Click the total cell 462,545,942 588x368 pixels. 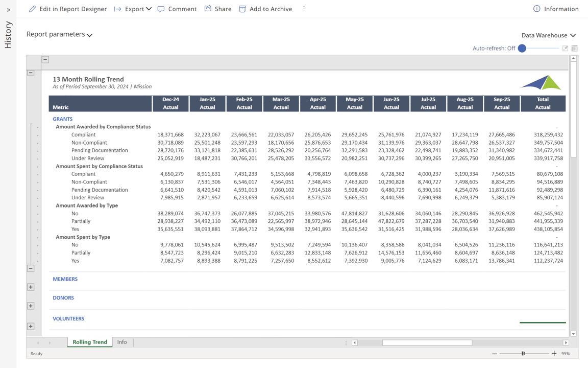point(548,213)
